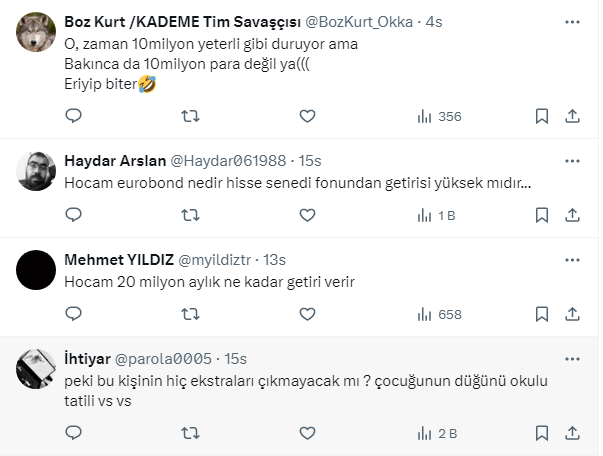Like İhtiyar's tweet
Viewport: 603px width, 456px height.
307,433
